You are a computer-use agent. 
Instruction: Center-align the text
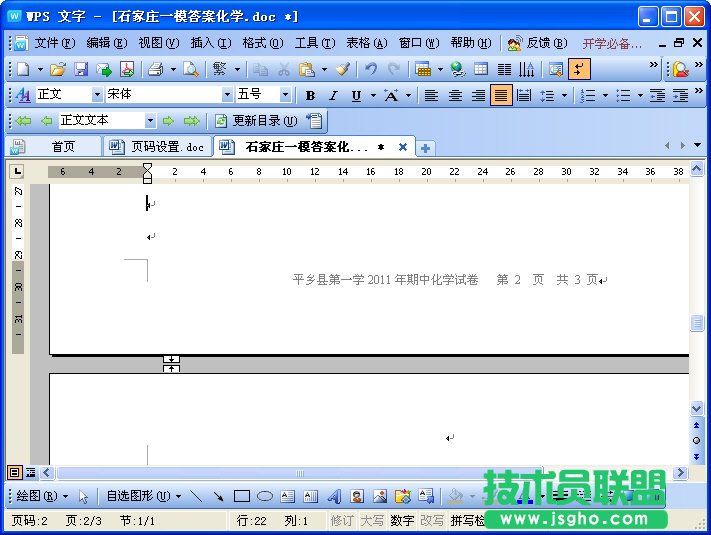coord(455,96)
